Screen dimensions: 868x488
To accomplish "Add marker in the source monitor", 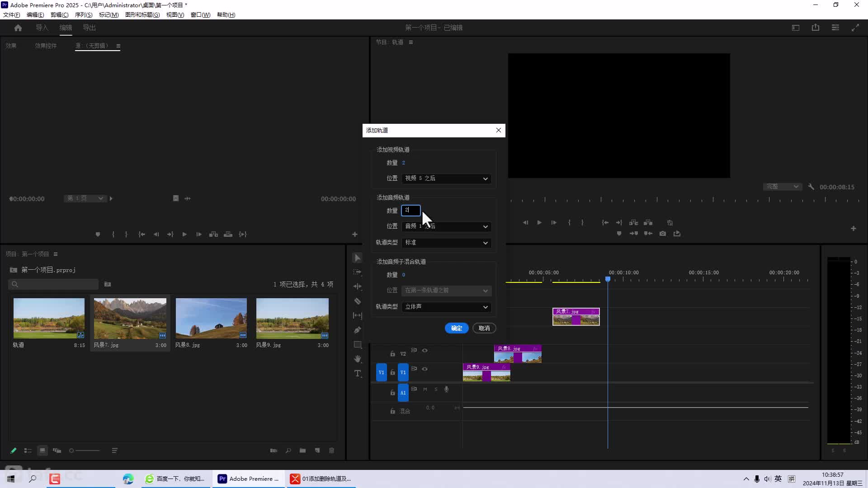I will pos(98,235).
